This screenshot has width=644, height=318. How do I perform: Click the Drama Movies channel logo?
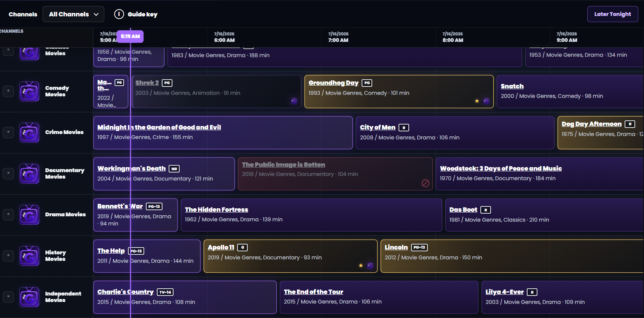coord(29,215)
